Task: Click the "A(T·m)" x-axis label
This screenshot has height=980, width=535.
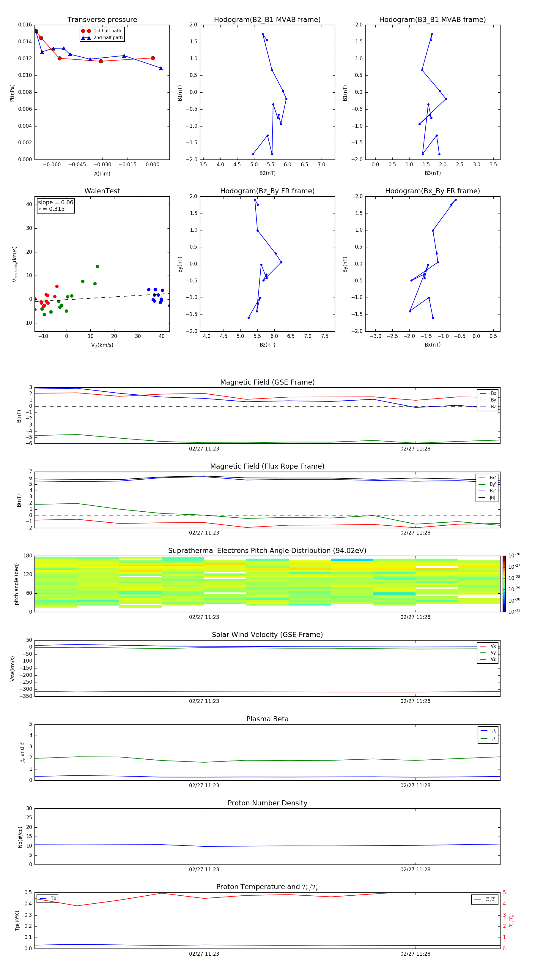Action: pyautogui.click(x=102, y=174)
